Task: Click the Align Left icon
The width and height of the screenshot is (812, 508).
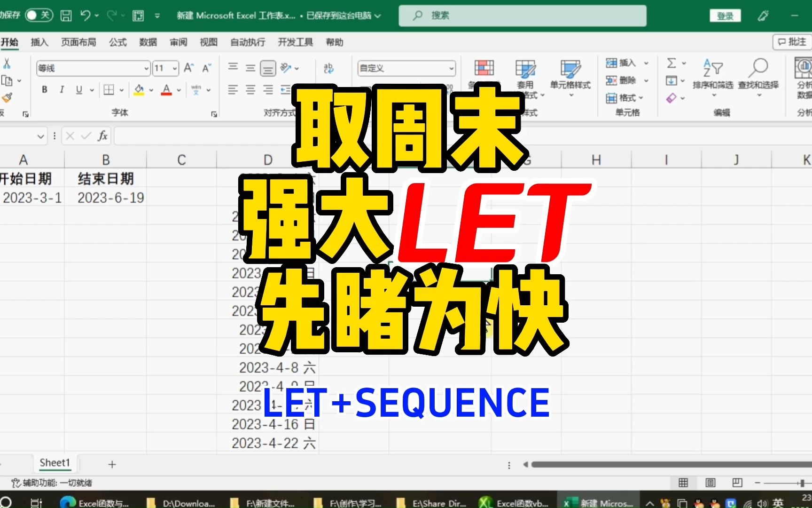Action: (233, 89)
